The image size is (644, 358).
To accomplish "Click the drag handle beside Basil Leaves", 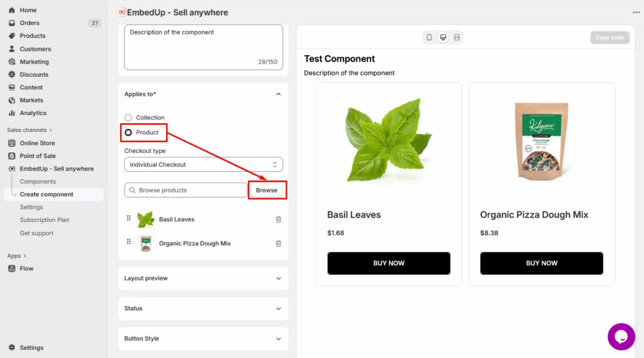I will [129, 219].
